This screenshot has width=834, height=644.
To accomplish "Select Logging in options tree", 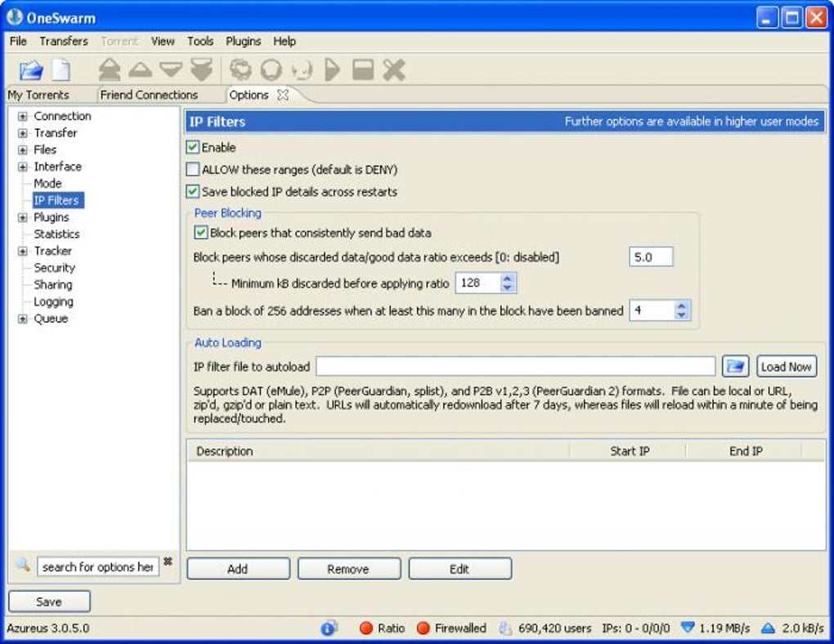I will [x=53, y=302].
